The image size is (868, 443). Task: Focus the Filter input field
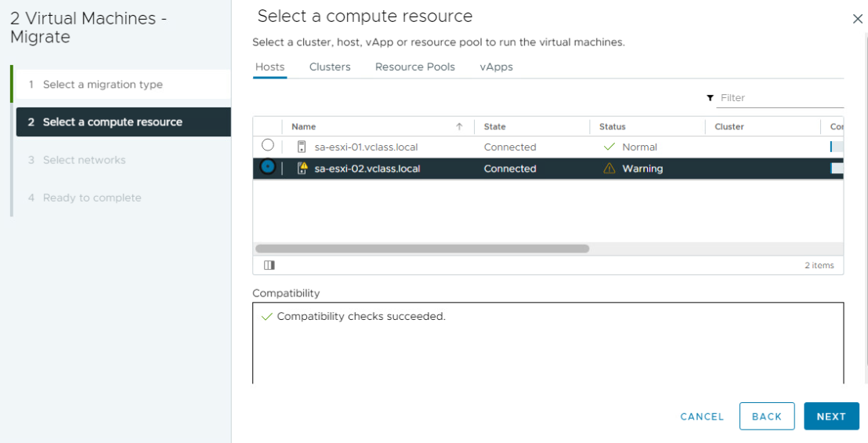(780, 98)
